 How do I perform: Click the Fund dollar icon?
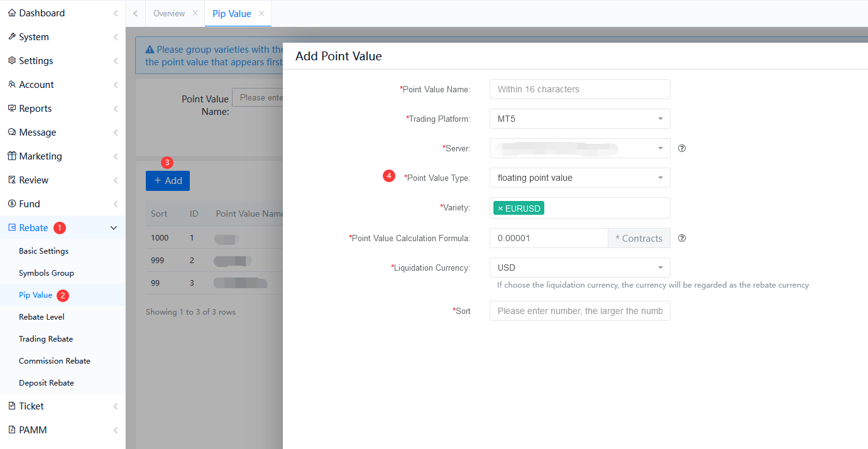pyautogui.click(x=12, y=204)
